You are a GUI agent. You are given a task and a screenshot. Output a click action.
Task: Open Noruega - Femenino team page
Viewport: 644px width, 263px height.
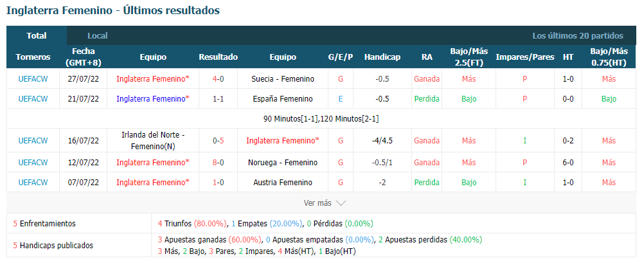coord(283,162)
